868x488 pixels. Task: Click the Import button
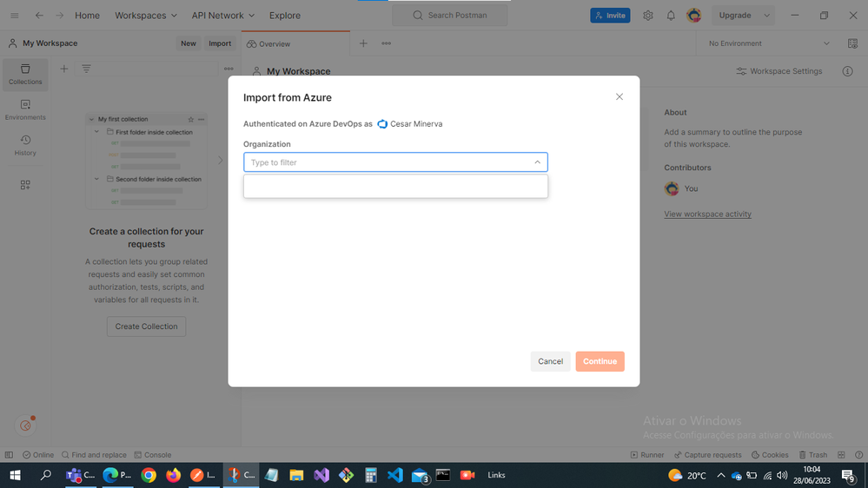point(220,43)
